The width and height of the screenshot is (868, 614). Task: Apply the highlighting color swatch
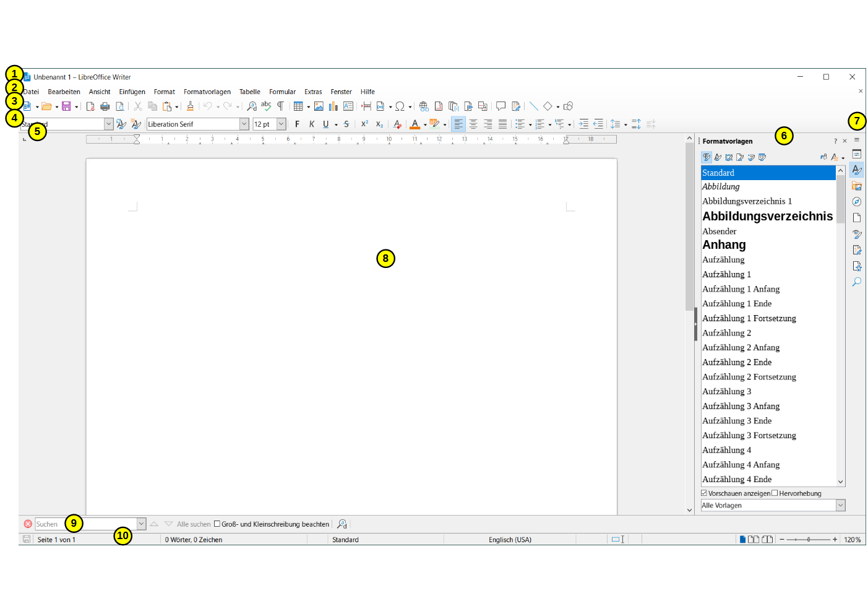tap(435, 124)
